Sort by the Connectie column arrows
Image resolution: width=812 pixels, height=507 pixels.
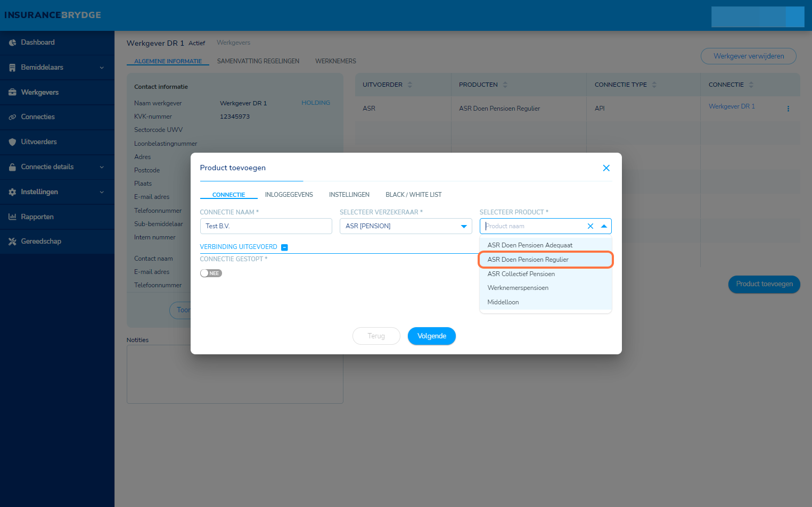(x=751, y=85)
